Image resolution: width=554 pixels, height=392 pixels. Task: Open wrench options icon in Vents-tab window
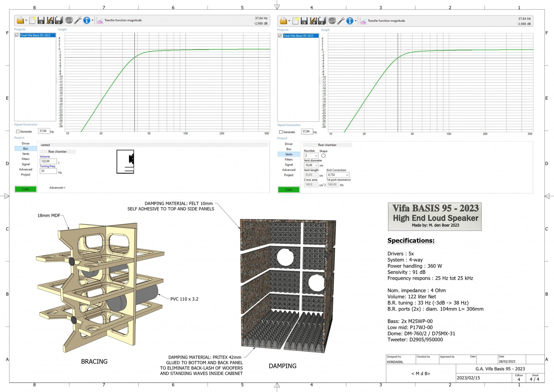tap(341, 21)
